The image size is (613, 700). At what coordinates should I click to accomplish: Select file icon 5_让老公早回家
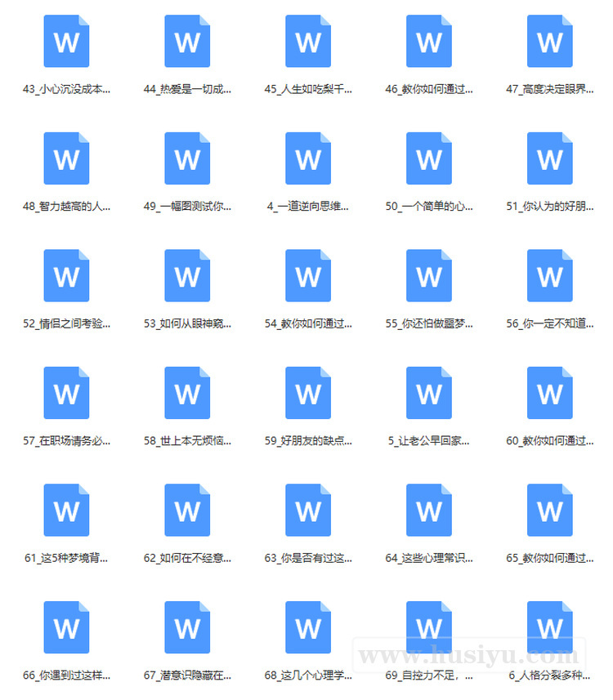[x=429, y=393]
